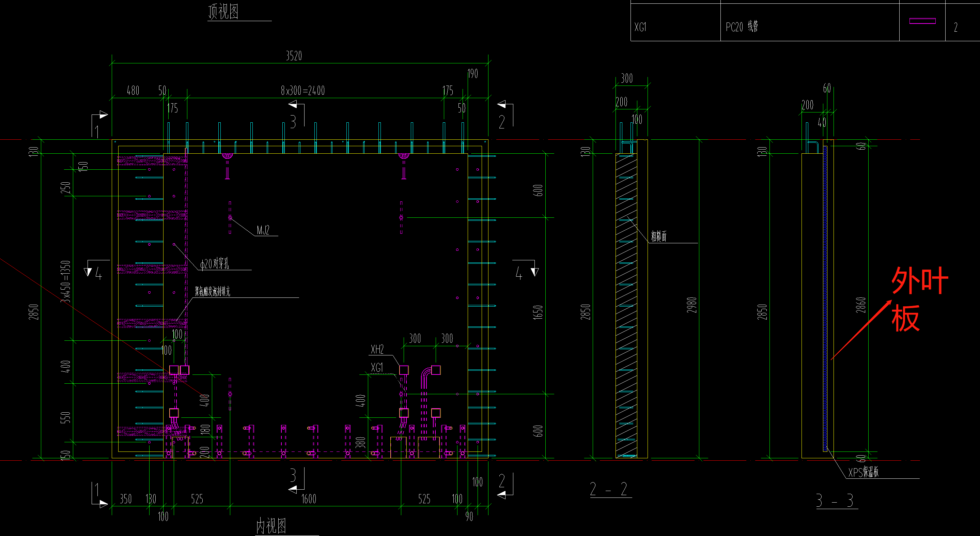Image resolution: width=980 pixels, height=536 pixels.
Task: Select the 180 vertical dimension text
Action: 205,429
